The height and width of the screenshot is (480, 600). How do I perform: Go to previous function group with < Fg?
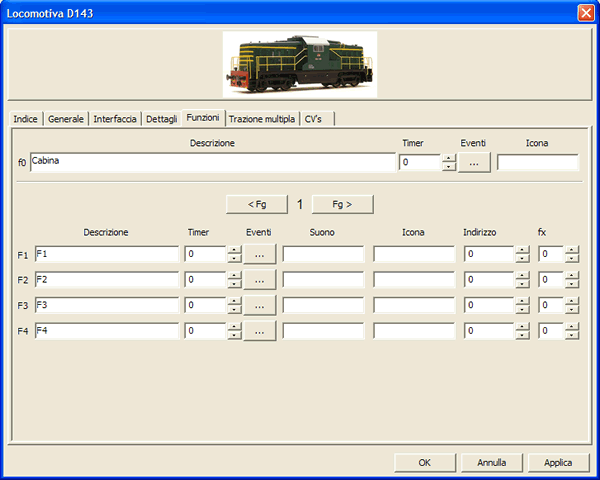point(255,204)
